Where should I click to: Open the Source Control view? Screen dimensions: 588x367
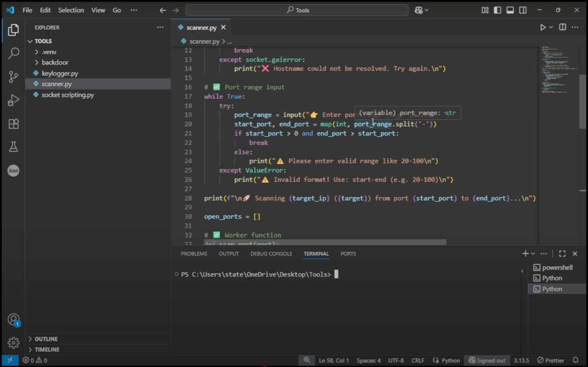point(14,77)
